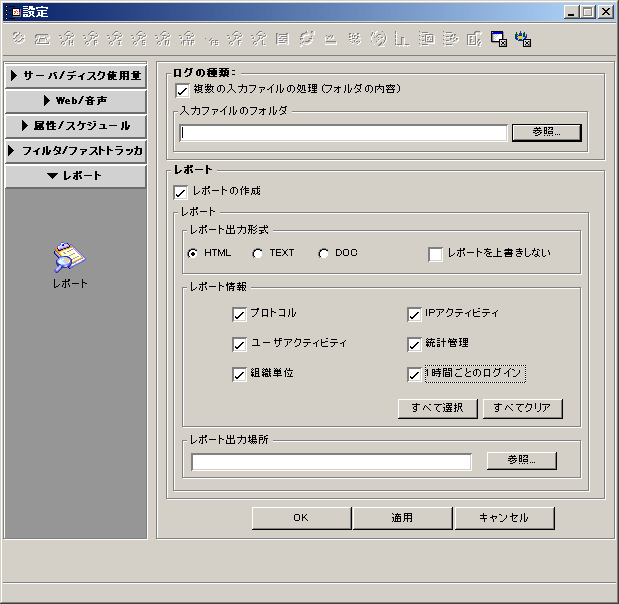
Task: Select the TEXT report format radio button
Action: click(x=258, y=254)
